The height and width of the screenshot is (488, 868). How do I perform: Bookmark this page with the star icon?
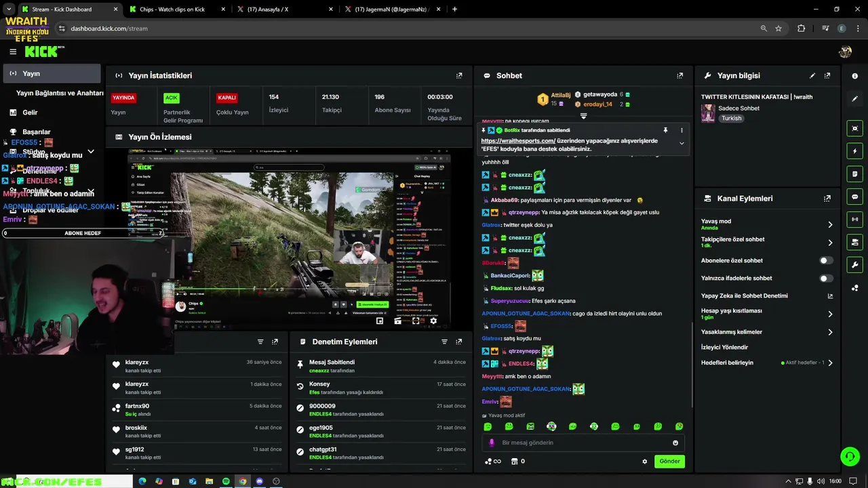(x=778, y=28)
